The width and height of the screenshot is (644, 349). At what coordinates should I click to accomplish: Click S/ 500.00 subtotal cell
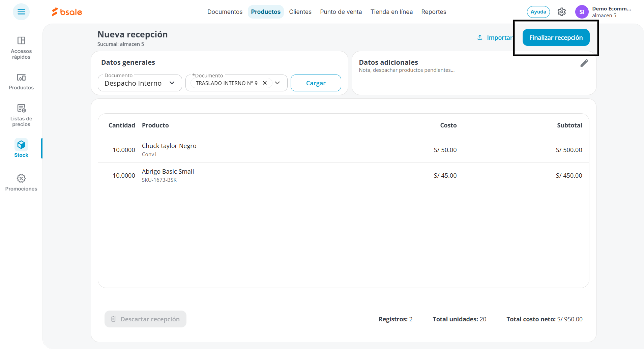pyautogui.click(x=569, y=150)
